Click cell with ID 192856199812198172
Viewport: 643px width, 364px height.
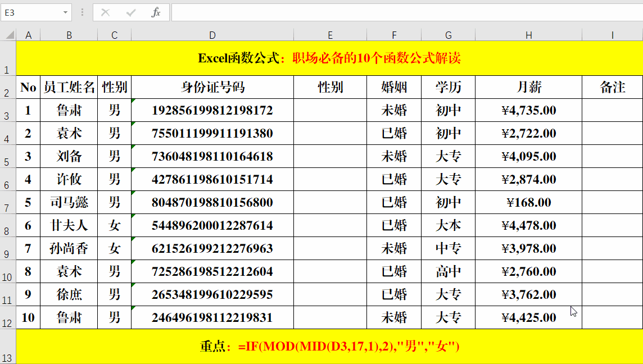pyautogui.click(x=212, y=110)
